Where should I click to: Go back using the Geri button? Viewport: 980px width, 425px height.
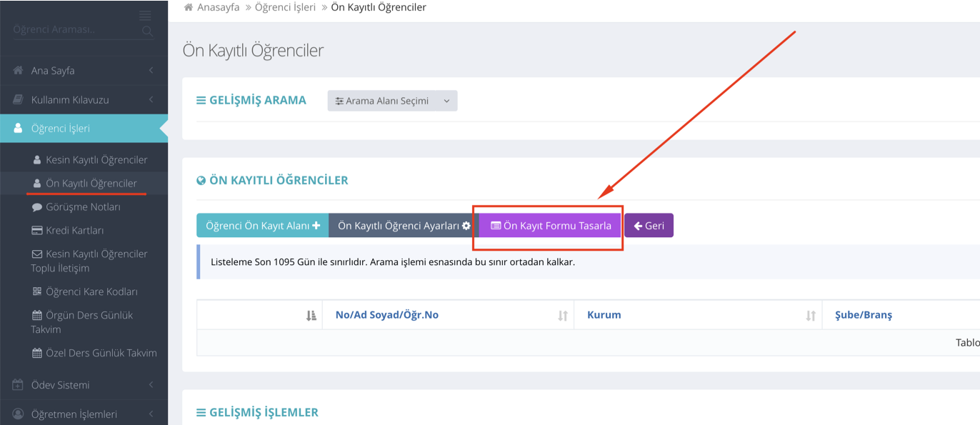coord(649,226)
